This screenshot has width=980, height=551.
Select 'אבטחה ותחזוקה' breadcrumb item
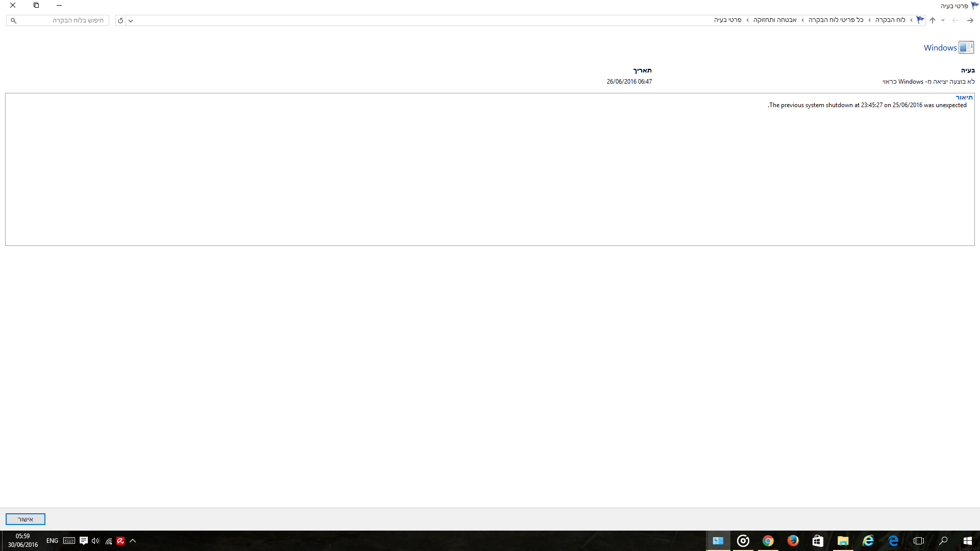[x=775, y=20]
